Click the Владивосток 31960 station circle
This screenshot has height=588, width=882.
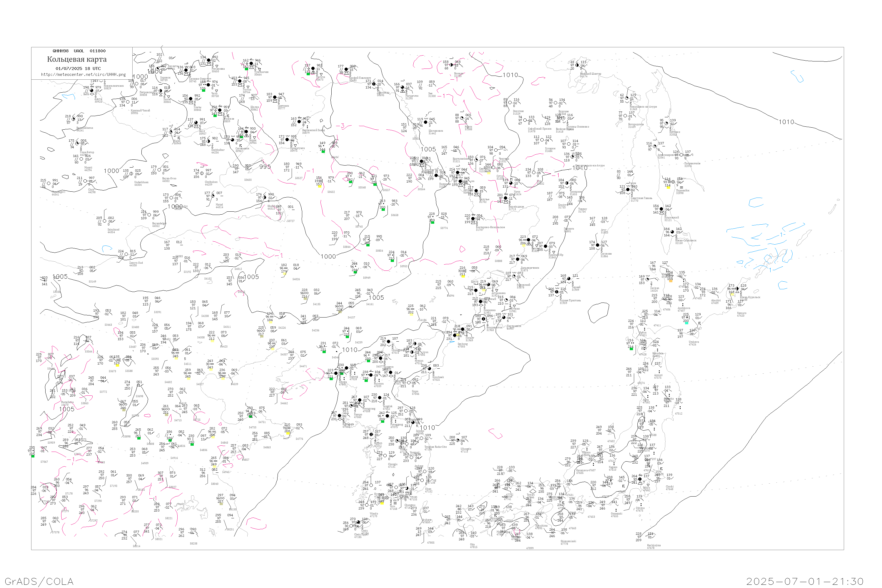(484, 319)
